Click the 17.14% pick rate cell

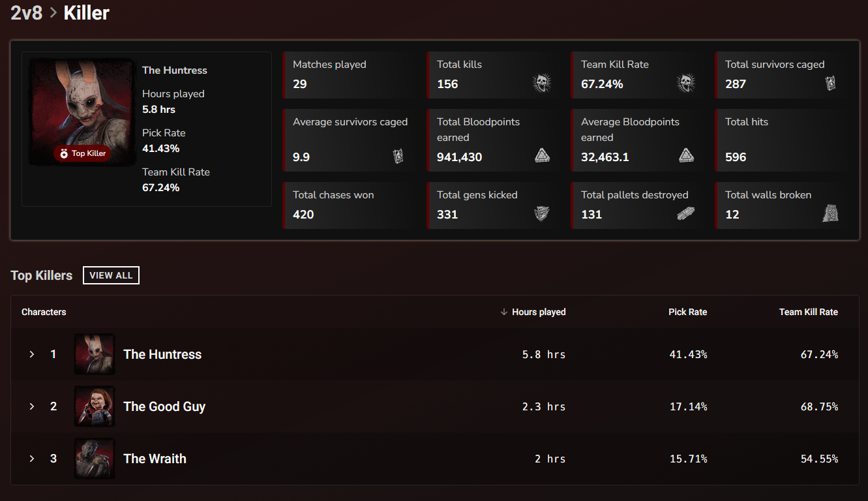click(689, 406)
